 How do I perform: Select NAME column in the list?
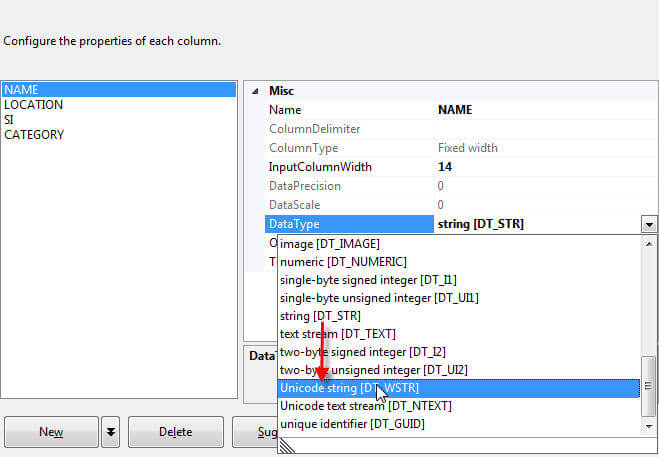point(21,90)
